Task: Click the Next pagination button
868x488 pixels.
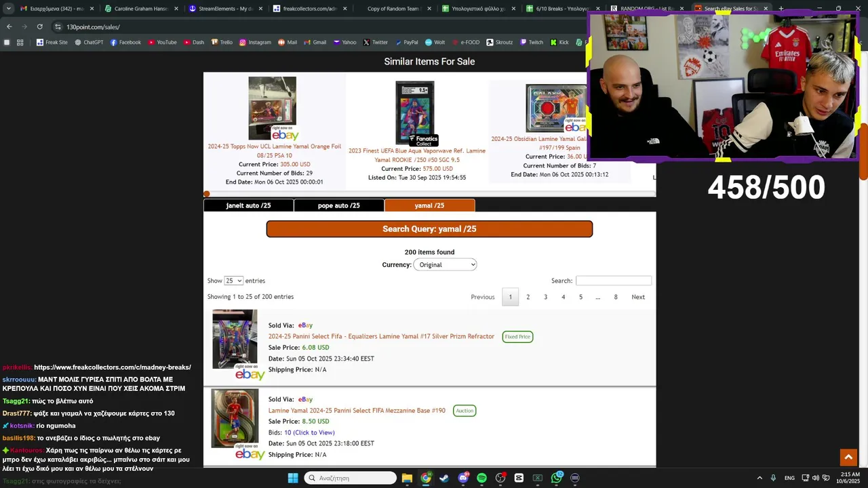Action: 638,297
